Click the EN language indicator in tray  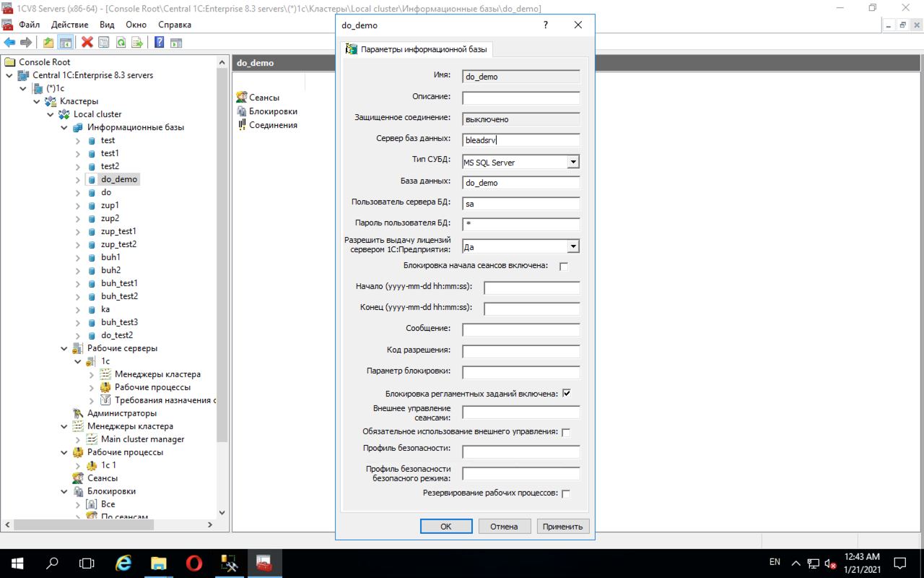click(x=775, y=562)
